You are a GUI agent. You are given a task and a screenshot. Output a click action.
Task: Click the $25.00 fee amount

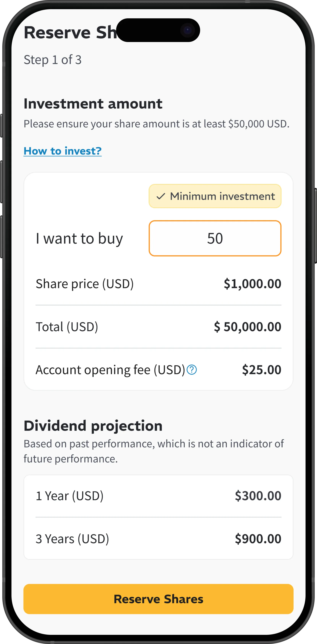click(261, 370)
